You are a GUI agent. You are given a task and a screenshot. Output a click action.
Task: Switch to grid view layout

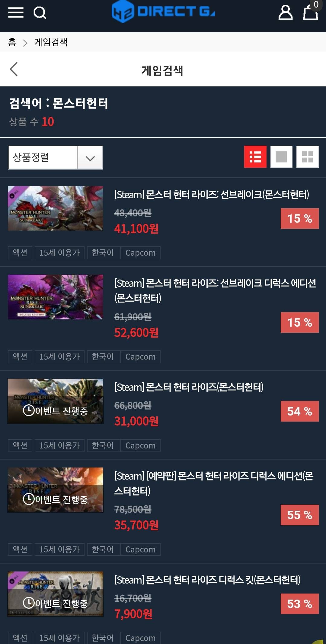[x=308, y=157]
